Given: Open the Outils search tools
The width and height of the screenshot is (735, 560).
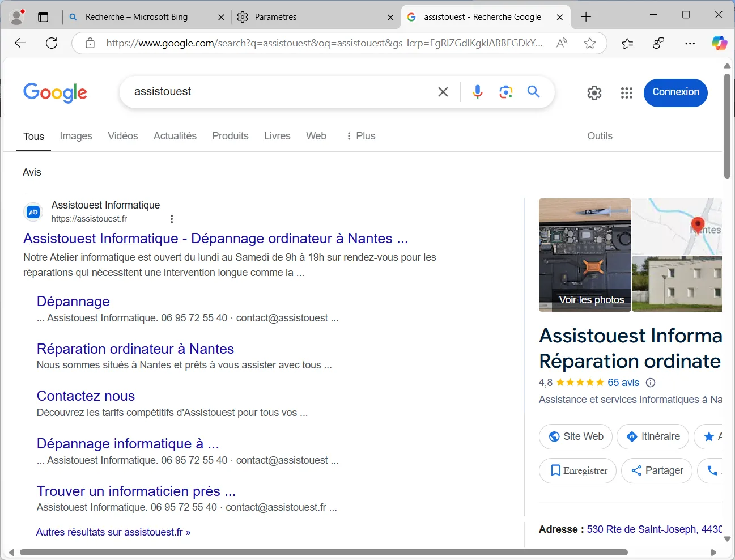Looking at the screenshot, I should pyautogui.click(x=600, y=136).
